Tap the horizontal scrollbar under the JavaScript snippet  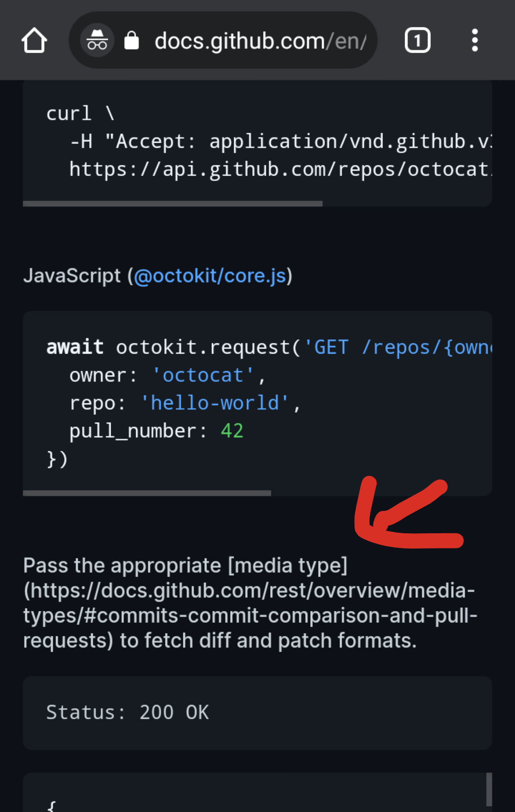point(147,492)
